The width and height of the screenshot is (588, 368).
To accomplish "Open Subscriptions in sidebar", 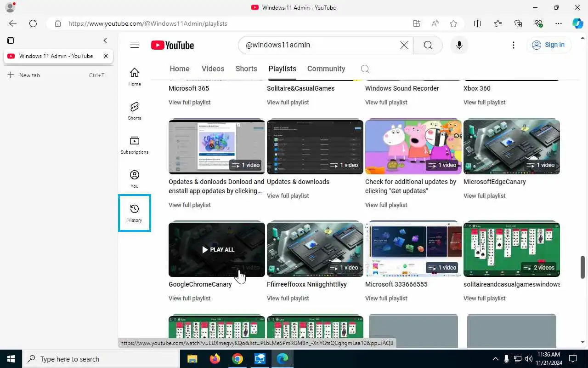I will (135, 145).
